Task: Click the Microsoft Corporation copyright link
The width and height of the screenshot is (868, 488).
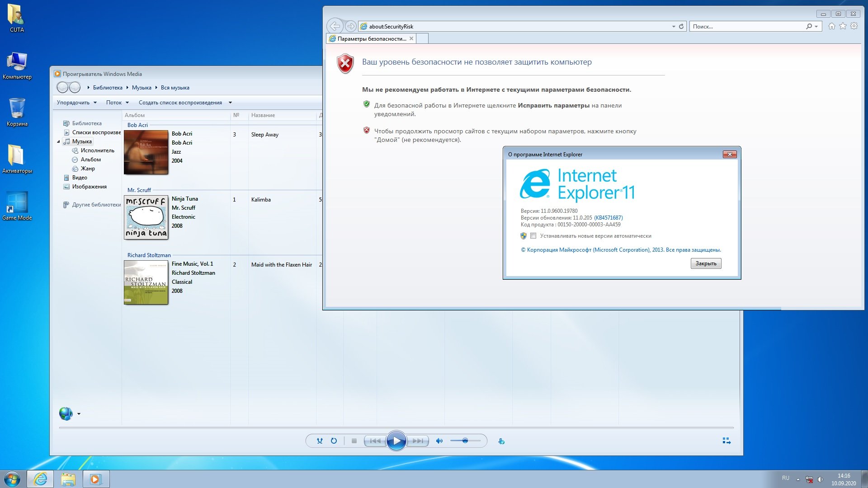Action: point(621,250)
